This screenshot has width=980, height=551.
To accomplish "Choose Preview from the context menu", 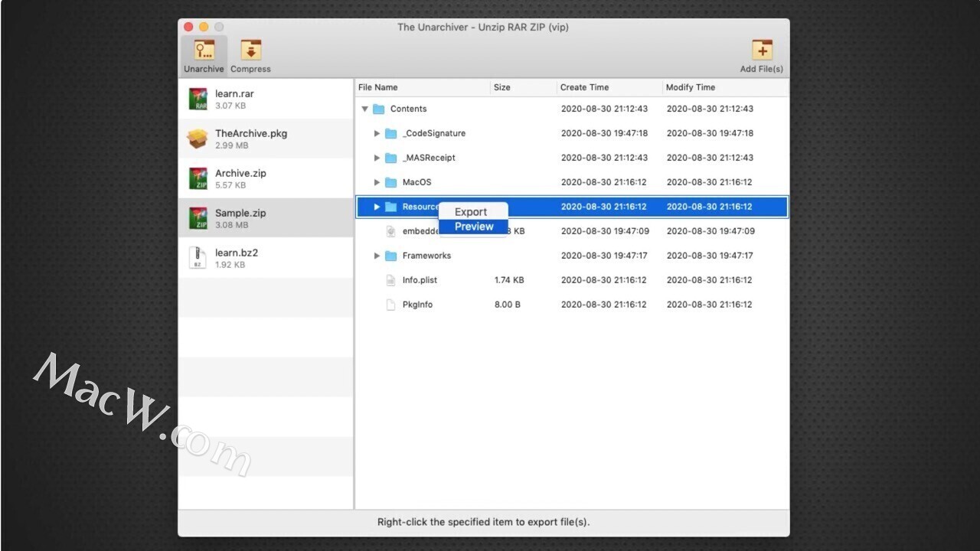I will pyautogui.click(x=472, y=227).
